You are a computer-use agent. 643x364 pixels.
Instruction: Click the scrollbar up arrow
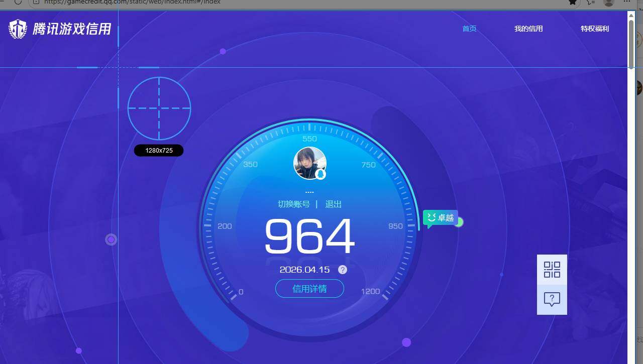631,15
